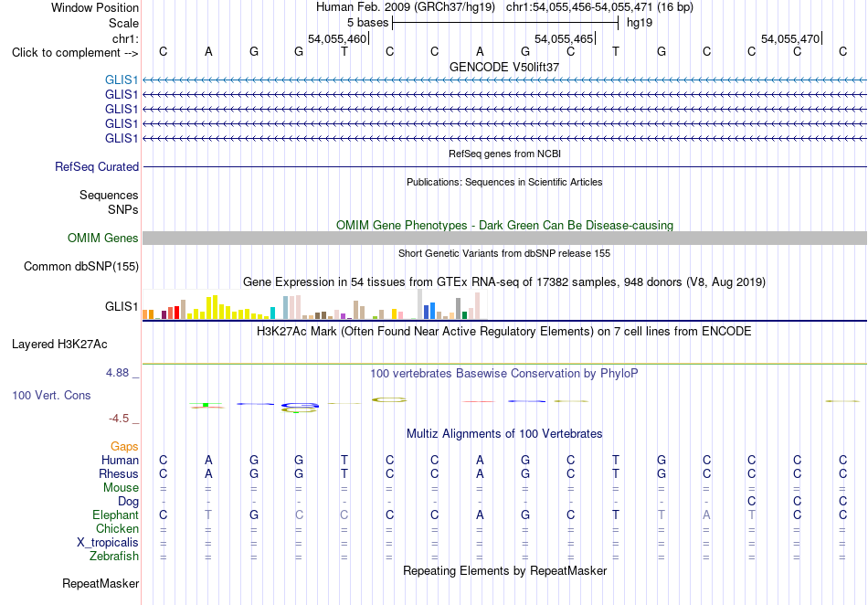This screenshot has width=868, height=605.
Task: Click the 'Mouse' alignment species label
Action: click(x=121, y=488)
